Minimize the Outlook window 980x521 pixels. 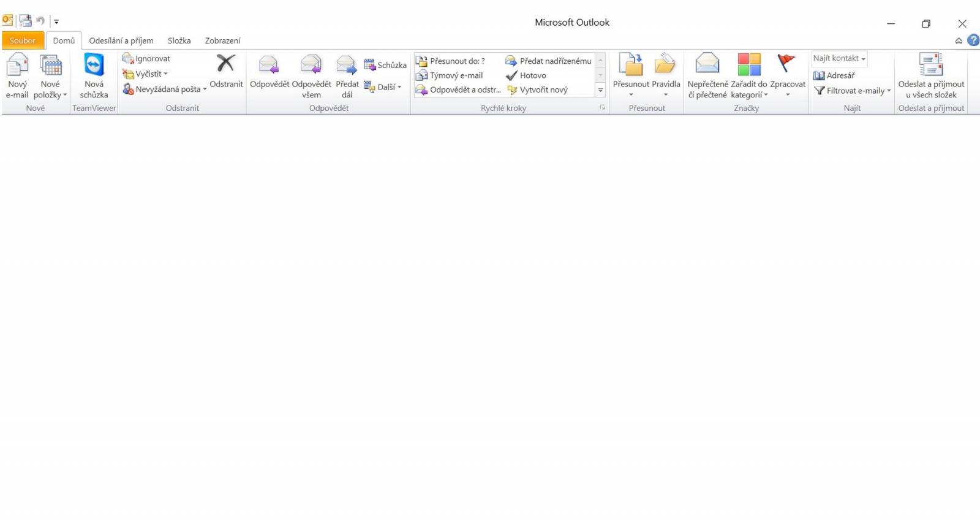[891, 23]
